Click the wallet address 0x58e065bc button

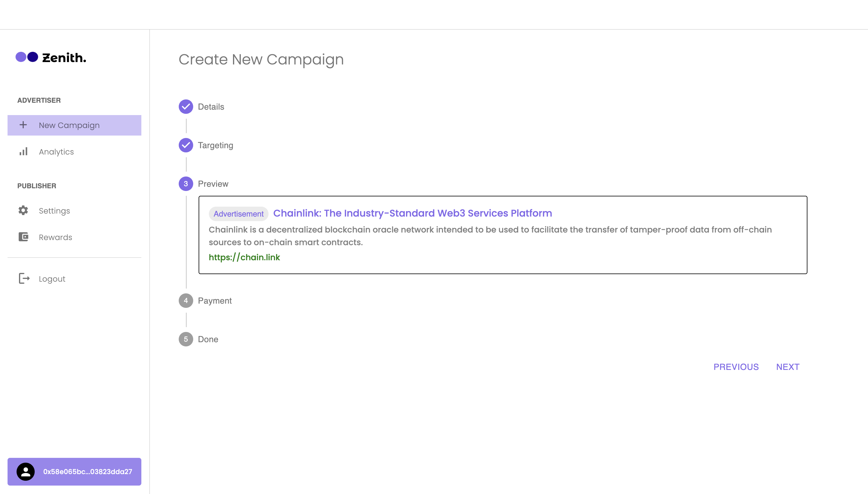point(88,471)
